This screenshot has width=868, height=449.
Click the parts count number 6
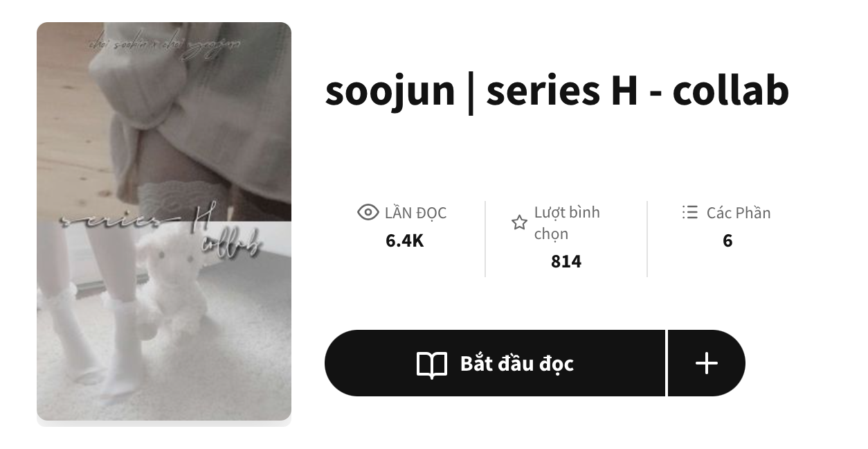pyautogui.click(x=727, y=241)
